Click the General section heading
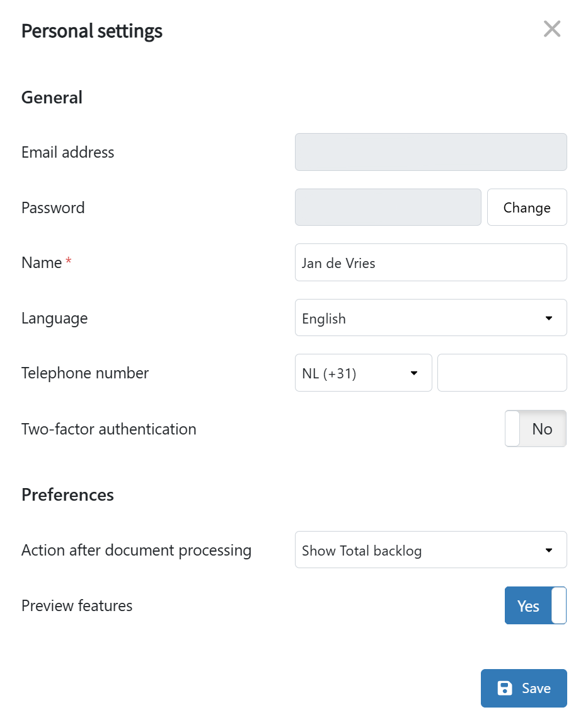 pos(52,97)
